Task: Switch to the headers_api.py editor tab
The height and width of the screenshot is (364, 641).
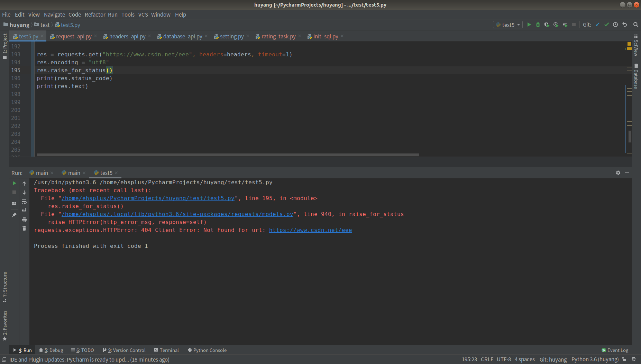Action: (127, 36)
